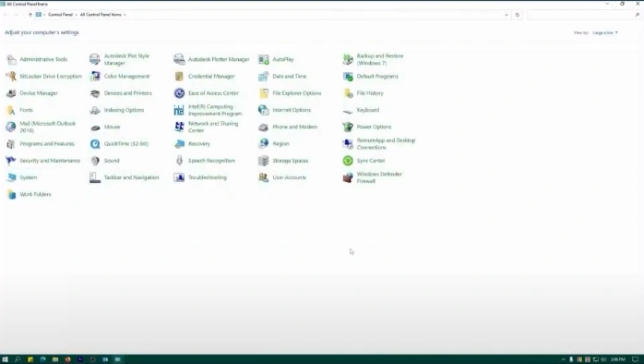Click the search magnifier icon in search box
This screenshot has height=364, width=644.
click(x=637, y=15)
